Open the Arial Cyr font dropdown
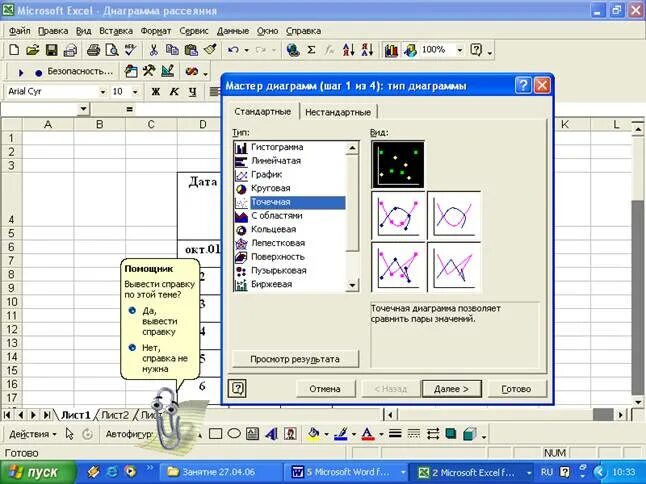The height and width of the screenshot is (484, 646). [x=103, y=92]
